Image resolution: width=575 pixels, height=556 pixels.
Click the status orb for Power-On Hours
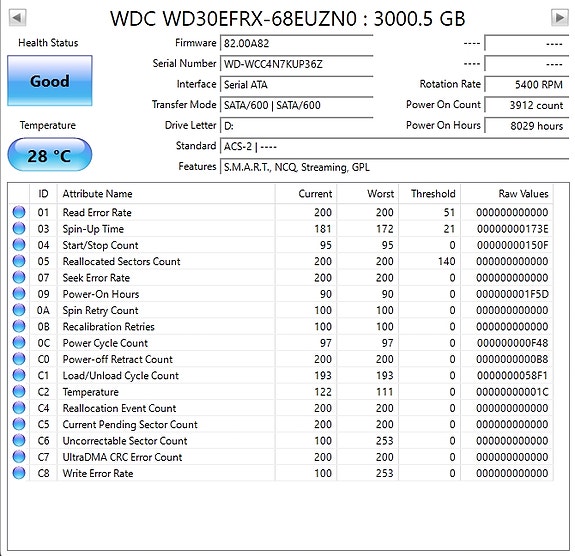tap(19, 294)
